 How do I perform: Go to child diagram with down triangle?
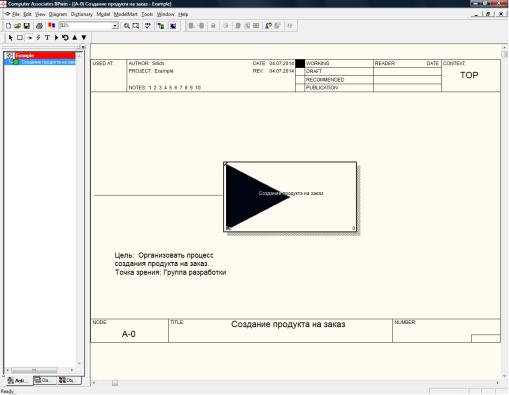[x=84, y=38]
